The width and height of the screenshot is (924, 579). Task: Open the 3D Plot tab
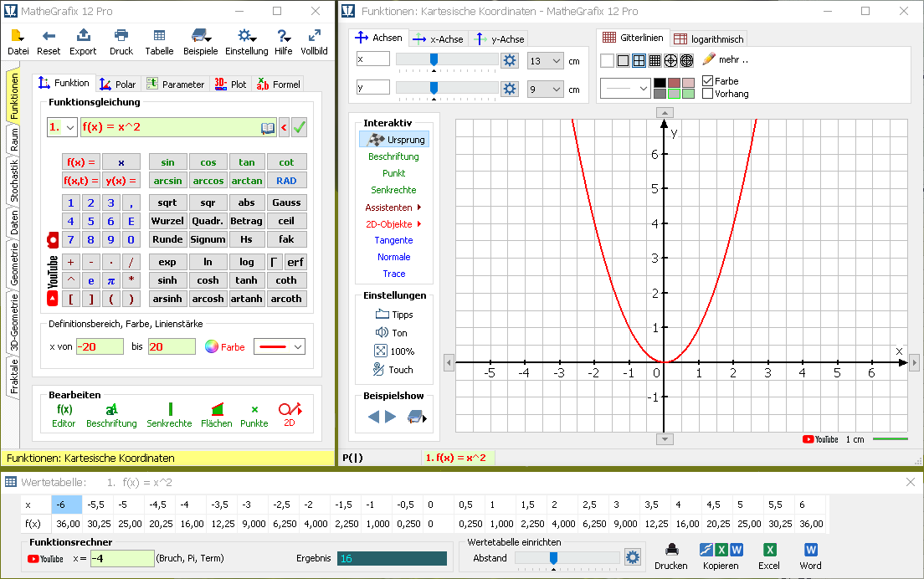coord(230,85)
